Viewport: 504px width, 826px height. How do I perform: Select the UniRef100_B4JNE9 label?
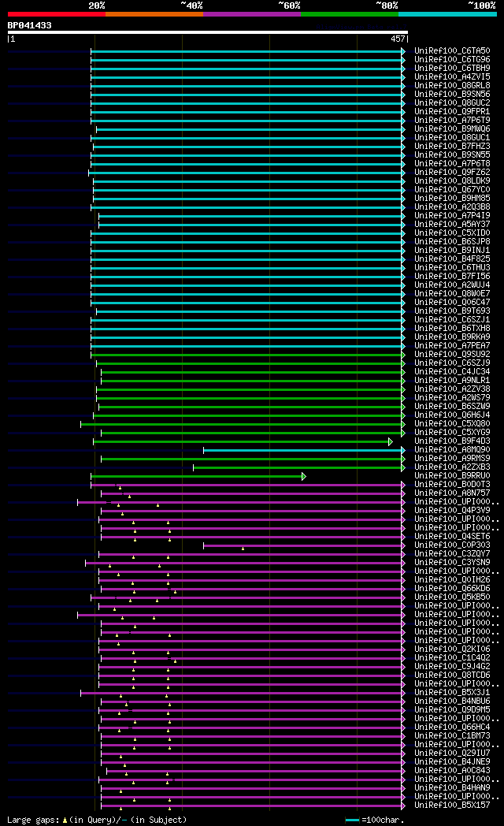coord(452,761)
